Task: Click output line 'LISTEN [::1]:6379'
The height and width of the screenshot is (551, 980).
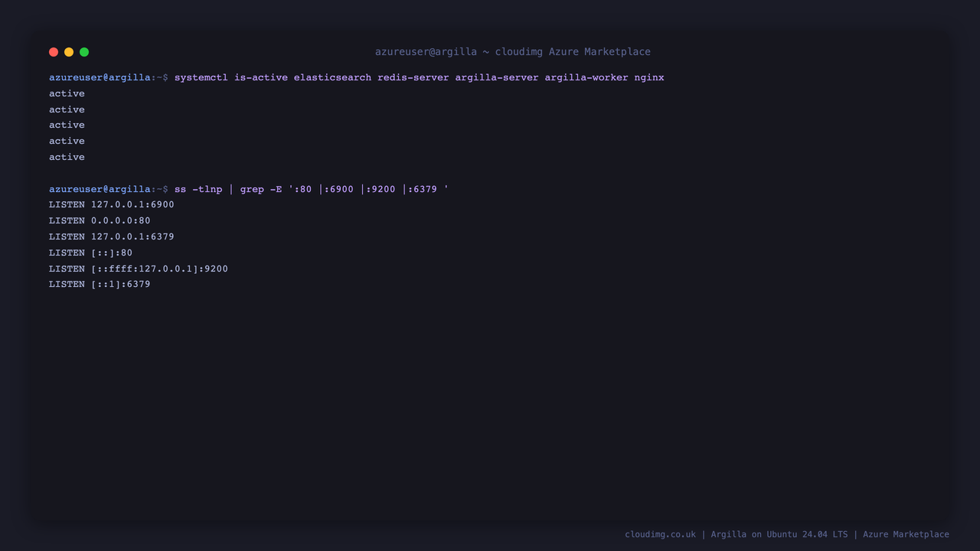Action: tap(100, 285)
